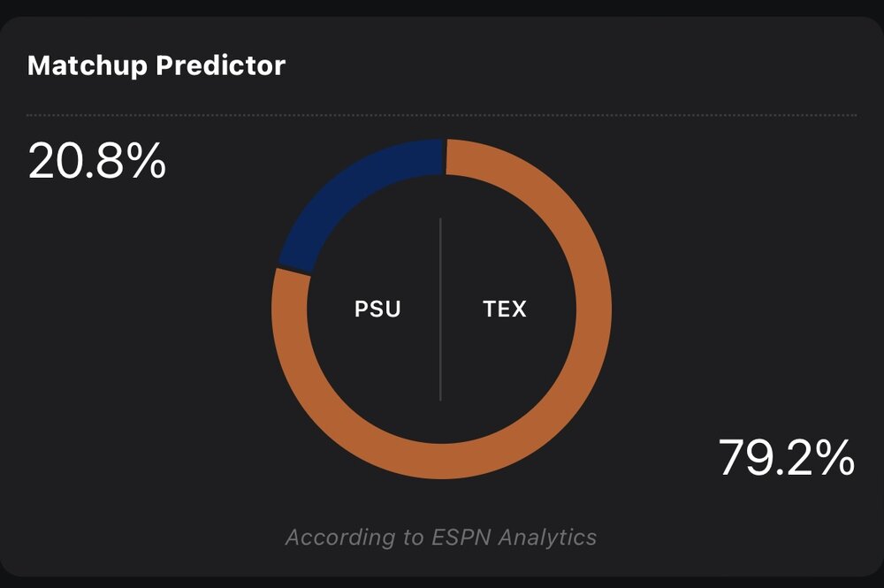Click the Matchup Predictor heading

(x=156, y=65)
